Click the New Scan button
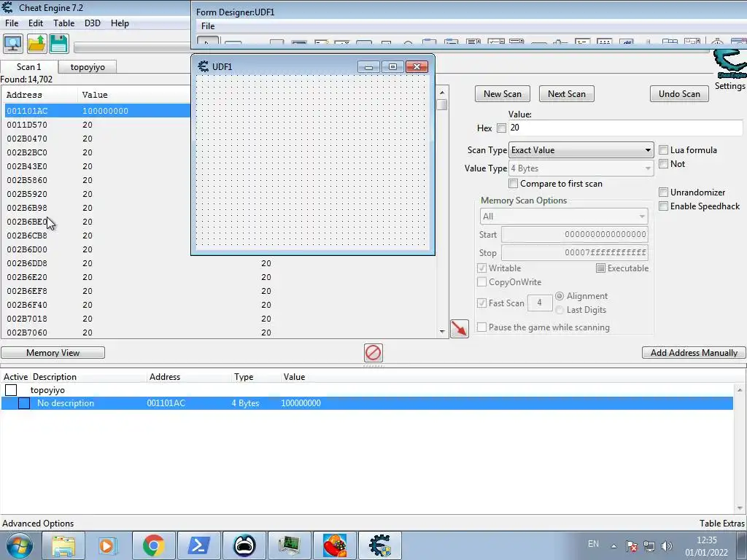The width and height of the screenshot is (747, 560). tap(503, 94)
